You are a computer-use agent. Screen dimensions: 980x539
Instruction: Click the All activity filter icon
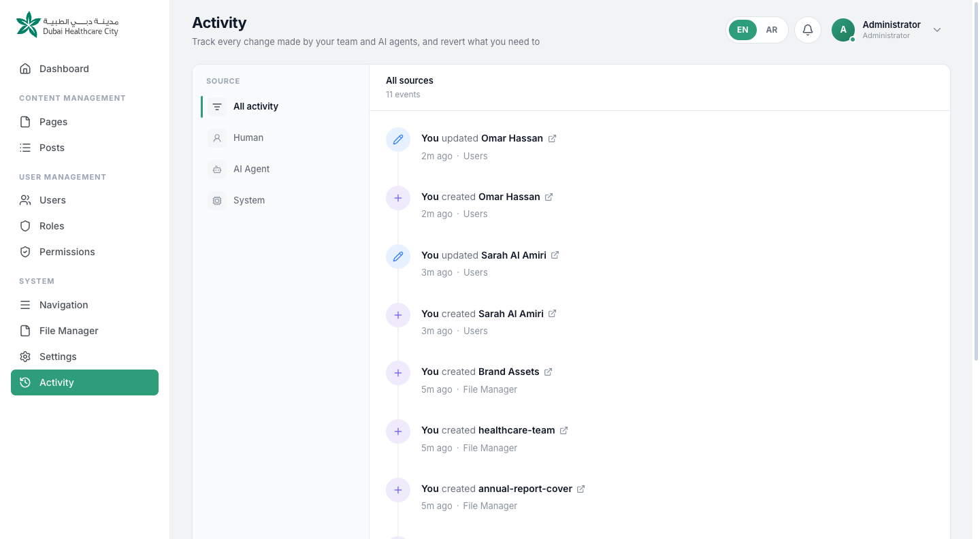(x=217, y=107)
